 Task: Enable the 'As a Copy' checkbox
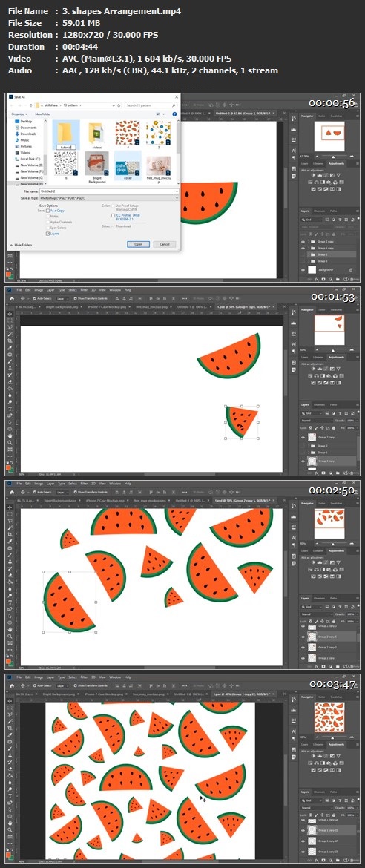point(48,211)
